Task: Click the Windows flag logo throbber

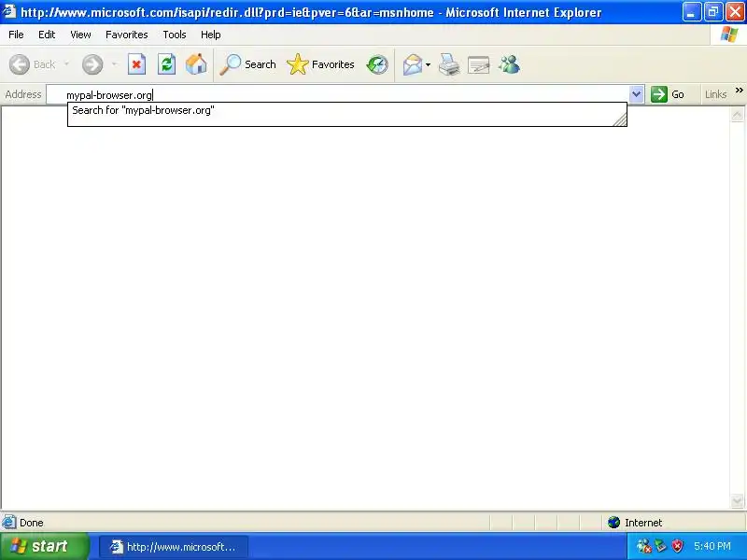Action: click(729, 35)
